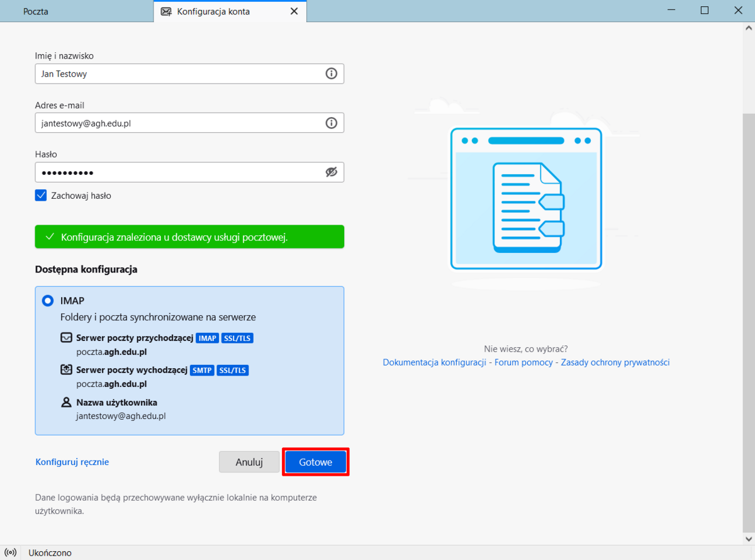
Task: Open the Konfiguruj ręcznie link
Action: tap(72, 462)
